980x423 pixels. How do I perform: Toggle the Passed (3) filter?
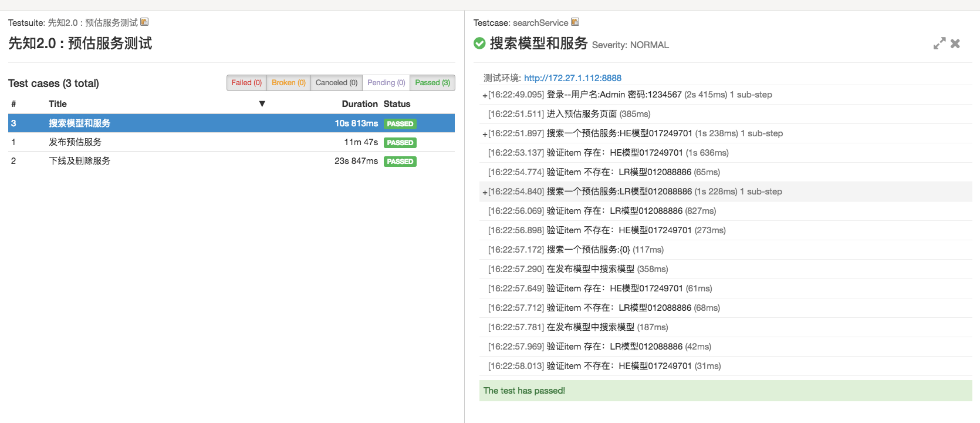(432, 83)
